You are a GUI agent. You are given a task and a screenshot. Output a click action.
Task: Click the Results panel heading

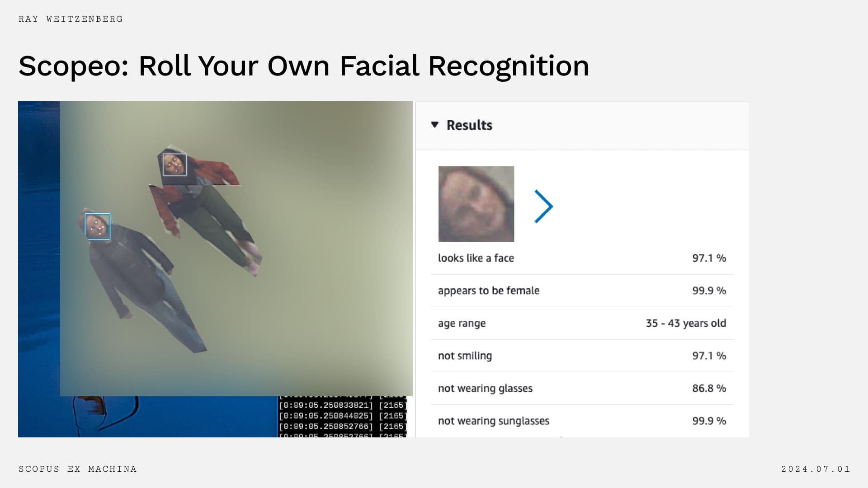(469, 125)
